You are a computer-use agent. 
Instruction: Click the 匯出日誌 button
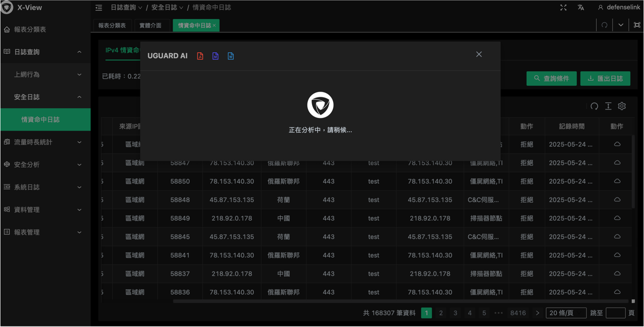click(x=605, y=79)
